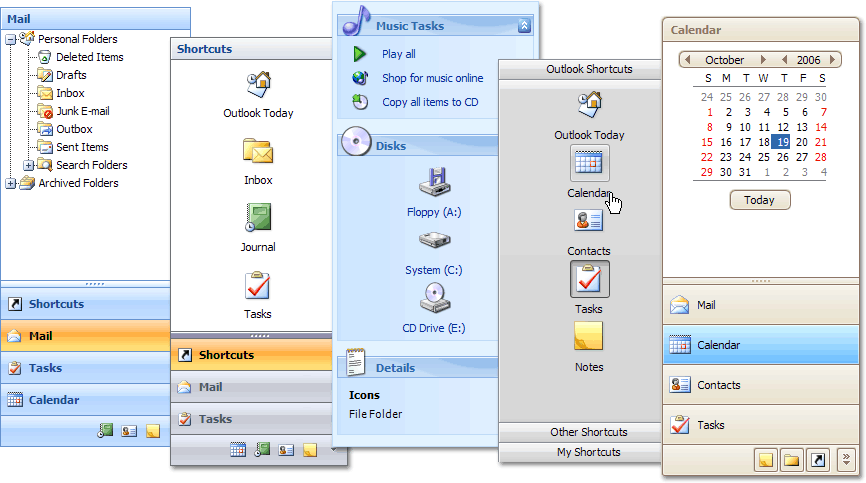Click the Disks group header

[418, 146]
